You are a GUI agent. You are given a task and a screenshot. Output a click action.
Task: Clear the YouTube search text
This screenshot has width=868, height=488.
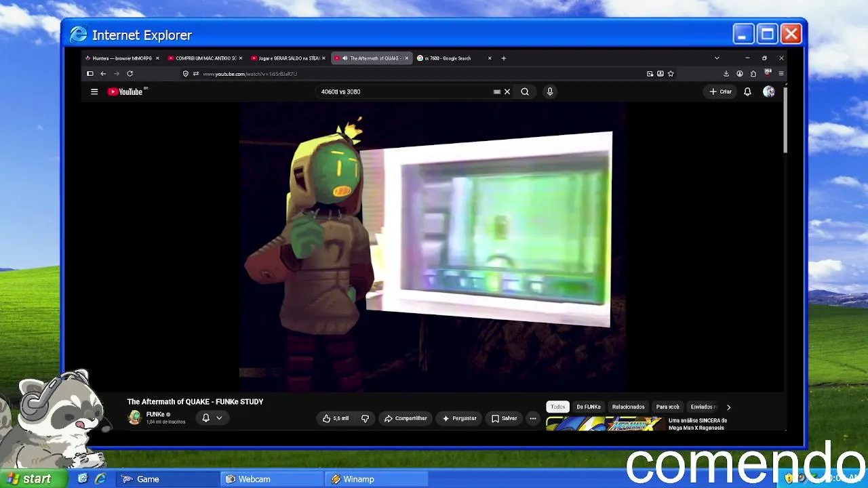pyautogui.click(x=507, y=91)
